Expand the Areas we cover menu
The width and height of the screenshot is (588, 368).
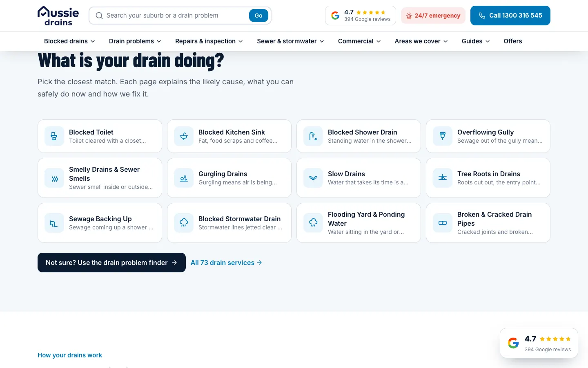421,41
